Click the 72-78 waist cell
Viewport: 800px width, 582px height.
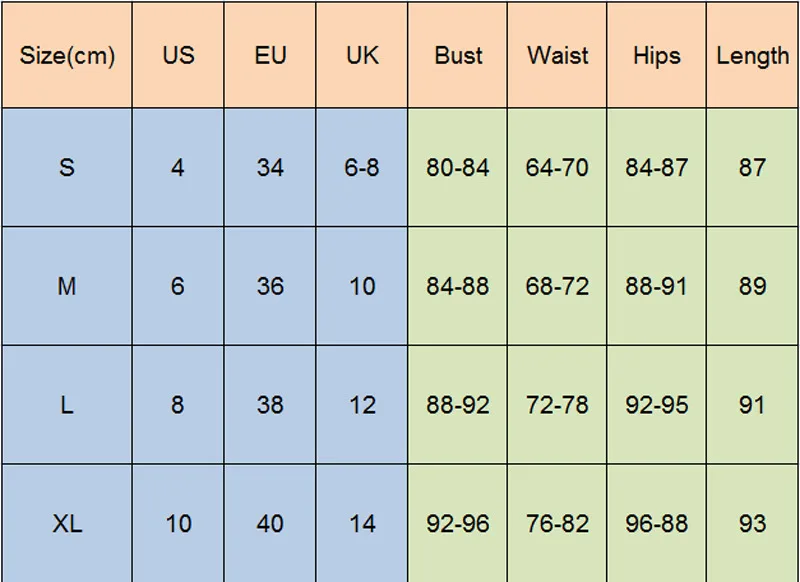point(557,405)
